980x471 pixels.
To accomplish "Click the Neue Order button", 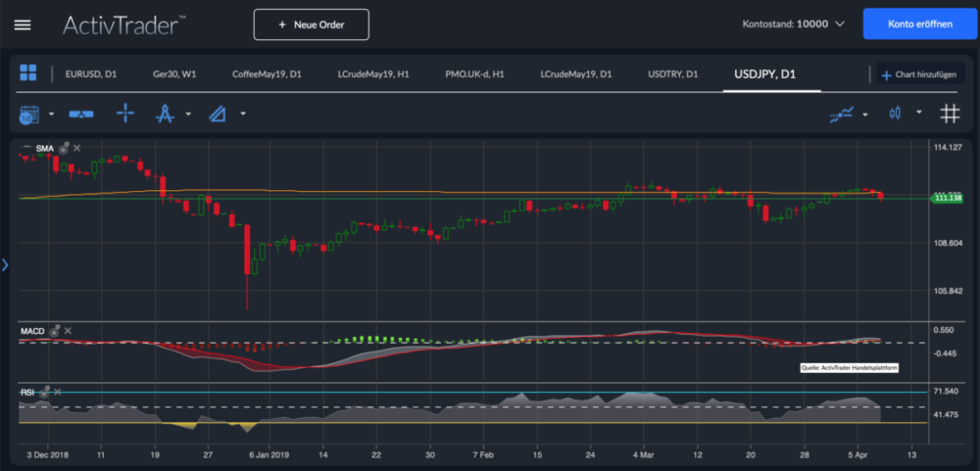I will pos(312,24).
